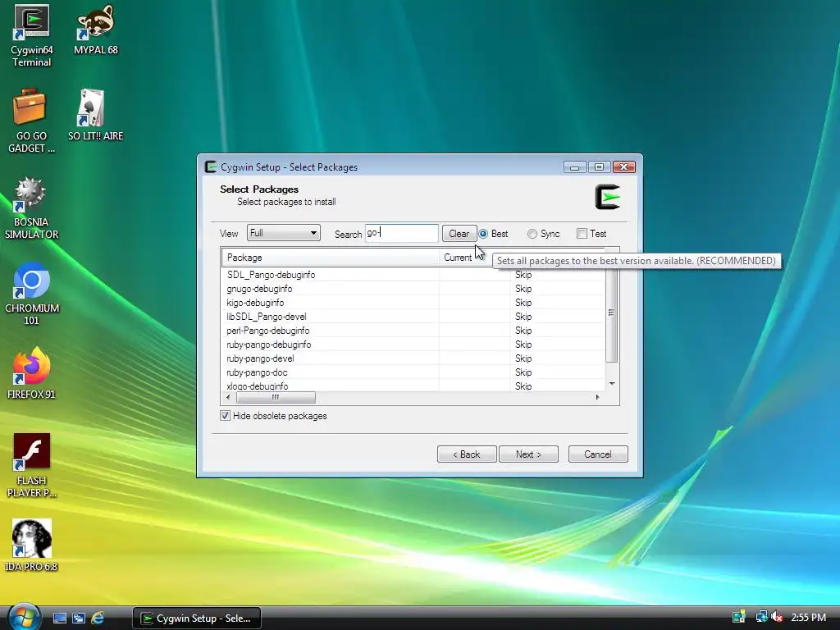Minimize the Cygwin Setup window
The width and height of the screenshot is (840, 630).
(x=575, y=167)
